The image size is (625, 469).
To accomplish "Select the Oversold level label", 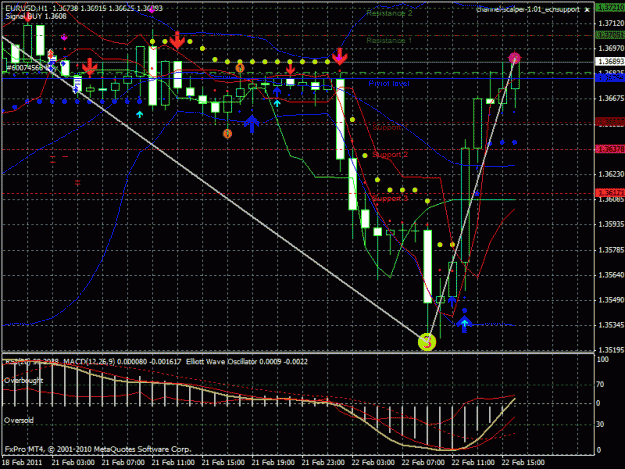I will (19, 420).
